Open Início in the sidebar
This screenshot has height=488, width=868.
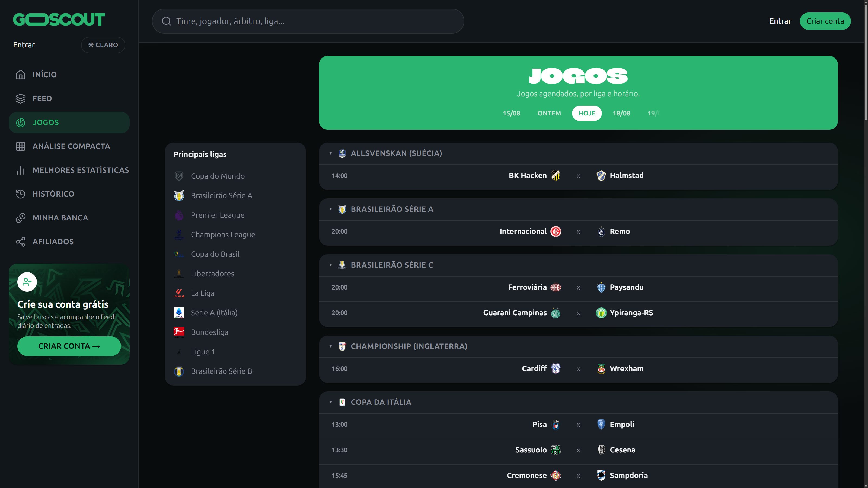click(x=69, y=75)
